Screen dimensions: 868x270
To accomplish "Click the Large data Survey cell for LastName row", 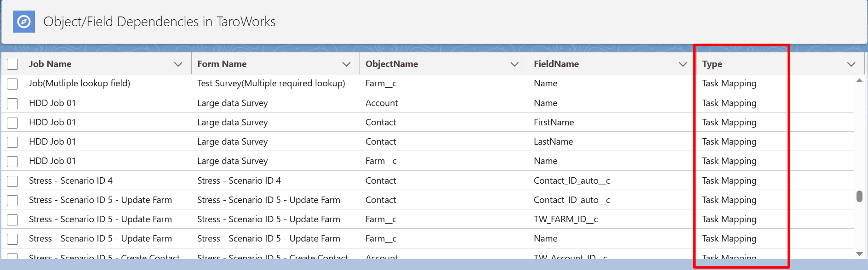I will (x=233, y=141).
